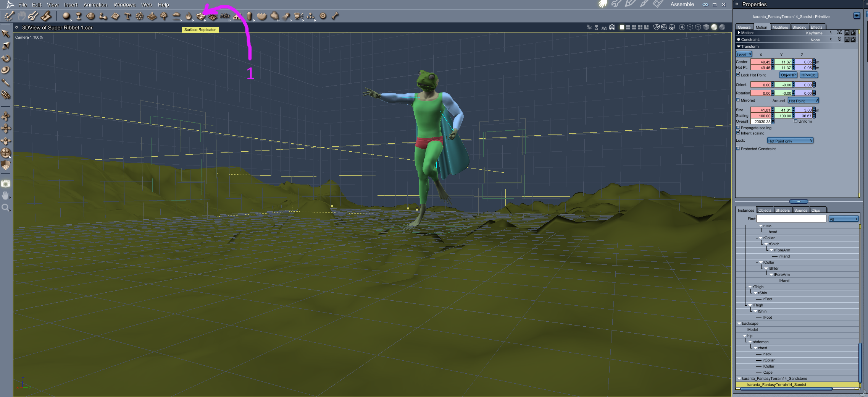Toggle Inherit scaling checkbox

click(x=738, y=133)
